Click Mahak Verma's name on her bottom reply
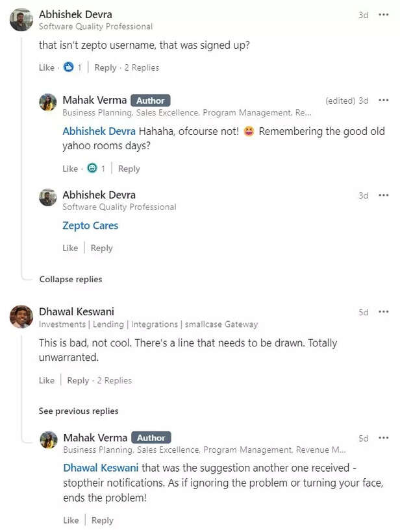400x532 pixels. [x=93, y=437]
